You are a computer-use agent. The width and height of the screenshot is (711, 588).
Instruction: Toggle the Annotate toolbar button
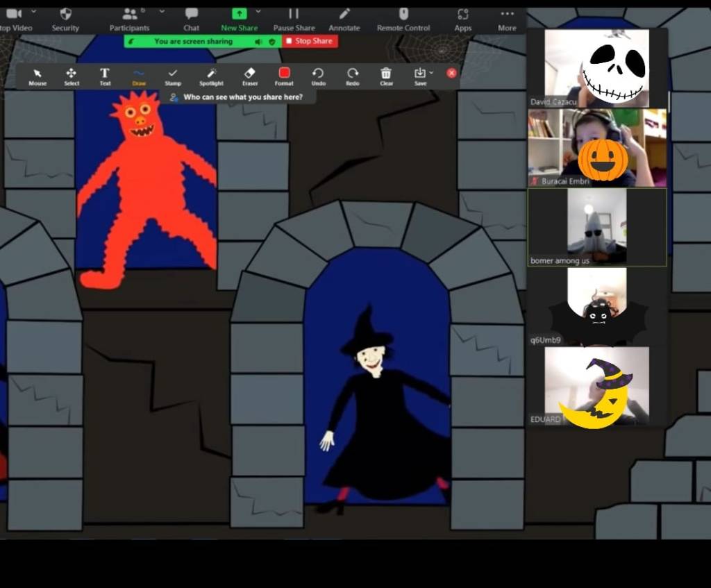(344, 19)
